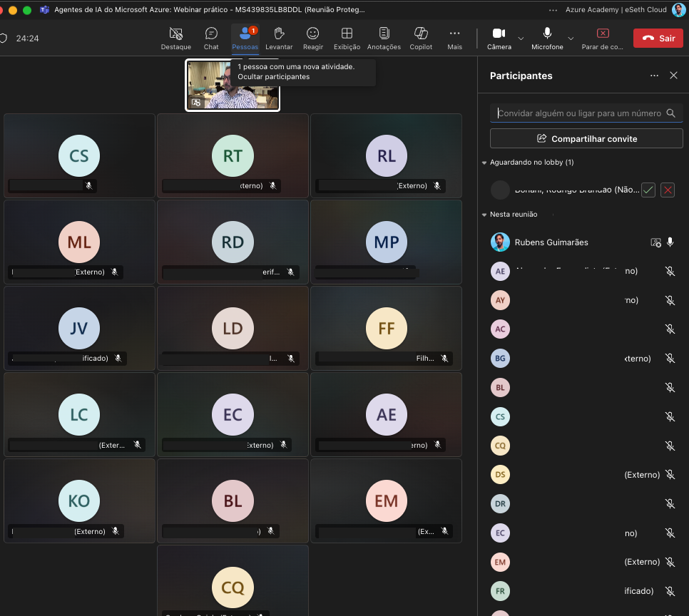Click the red Sair leave button
689x616 pixels.
(658, 38)
